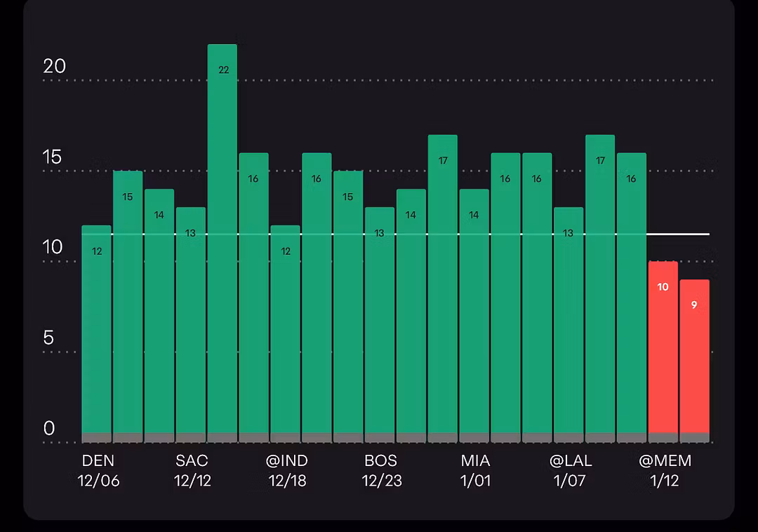This screenshot has height=532, width=758.
Task: Select the bar above the @LAL 1/07 label
Action: pos(568,324)
